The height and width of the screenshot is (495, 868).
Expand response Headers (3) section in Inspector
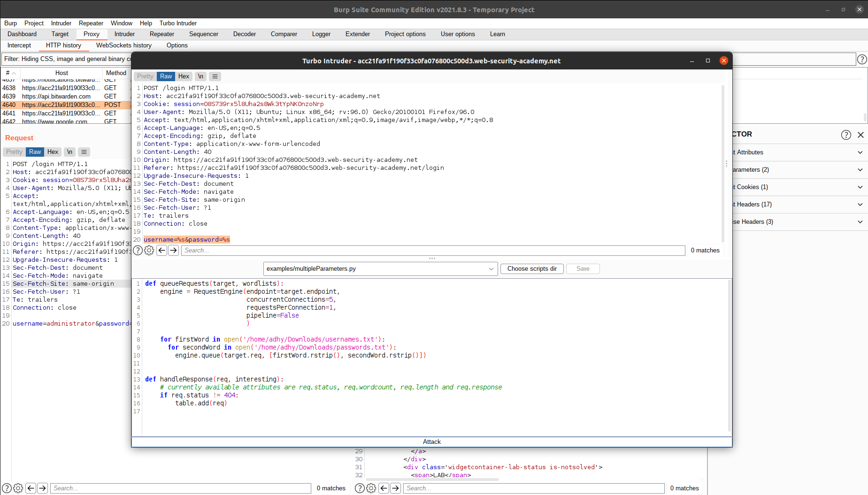(x=800, y=222)
